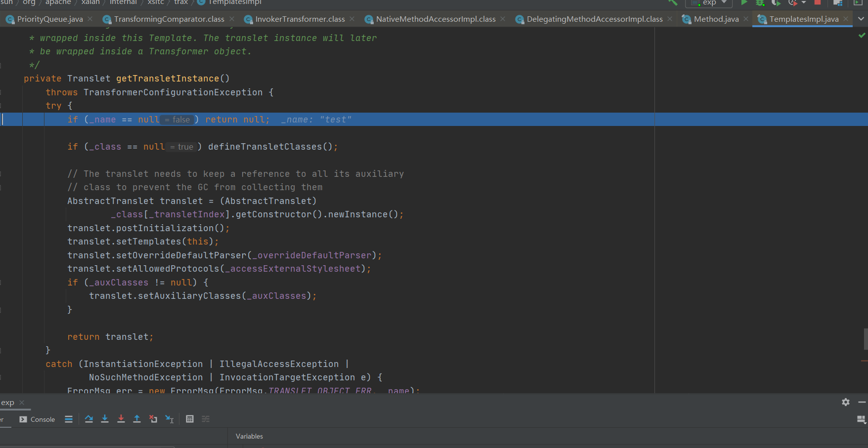Click the defineTransletClasses() call
The width and height of the screenshot is (868, 448).
[x=270, y=147]
